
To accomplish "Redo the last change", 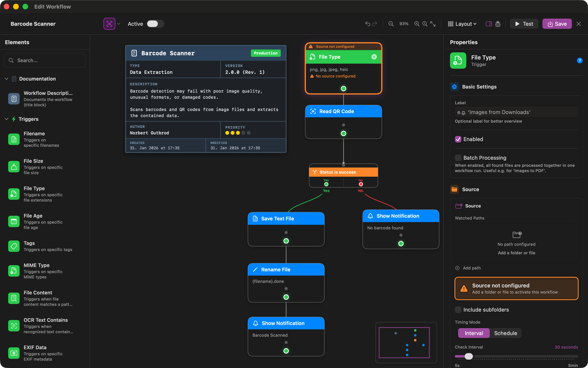I will pos(375,24).
